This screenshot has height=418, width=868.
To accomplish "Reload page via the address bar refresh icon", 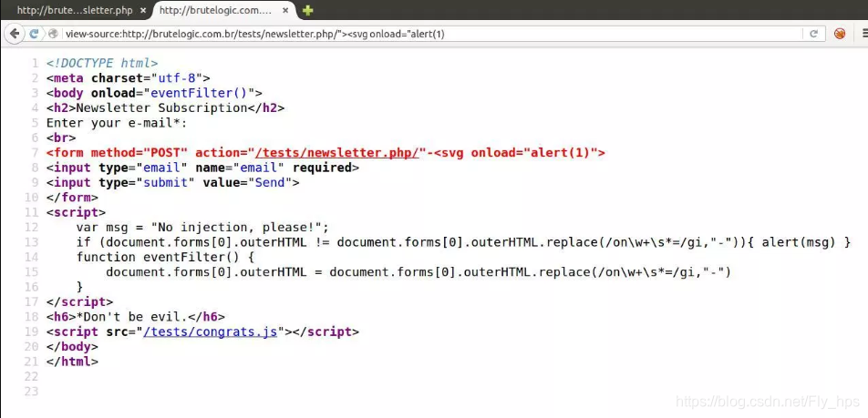I will pyautogui.click(x=813, y=34).
